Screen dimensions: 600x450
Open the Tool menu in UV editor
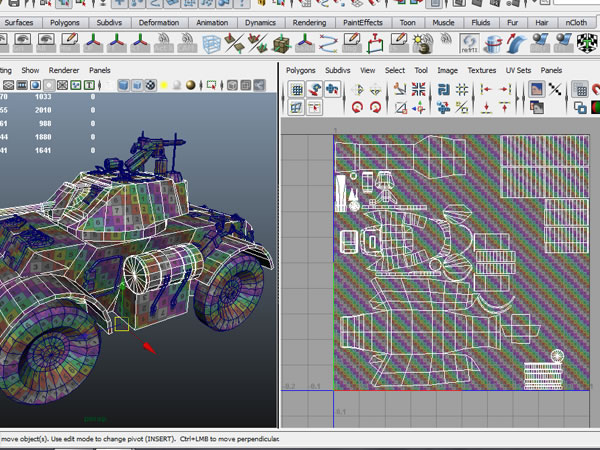(421, 70)
